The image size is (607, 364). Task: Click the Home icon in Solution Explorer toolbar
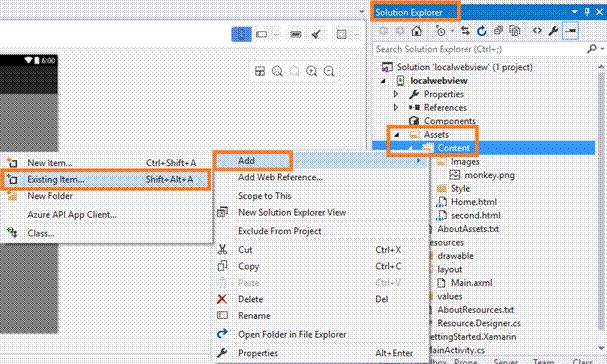point(417,31)
